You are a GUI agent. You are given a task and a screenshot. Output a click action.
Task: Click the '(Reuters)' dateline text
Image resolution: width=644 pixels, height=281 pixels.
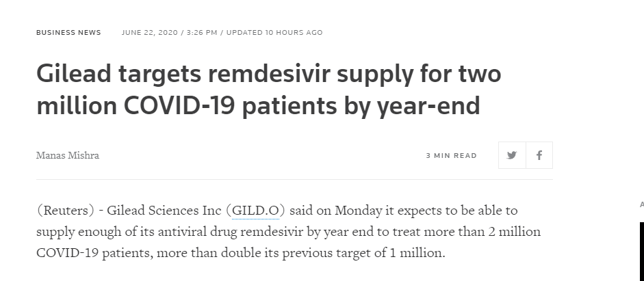click(x=64, y=210)
